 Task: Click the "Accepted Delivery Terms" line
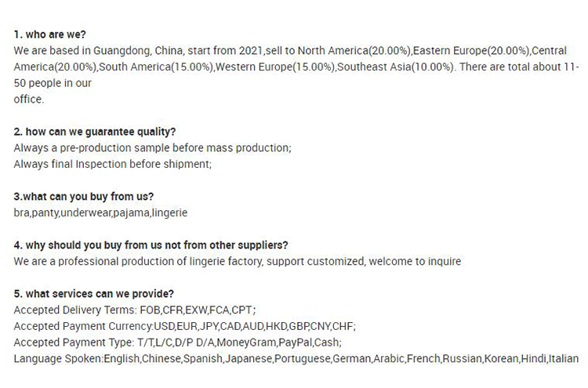click(x=135, y=310)
